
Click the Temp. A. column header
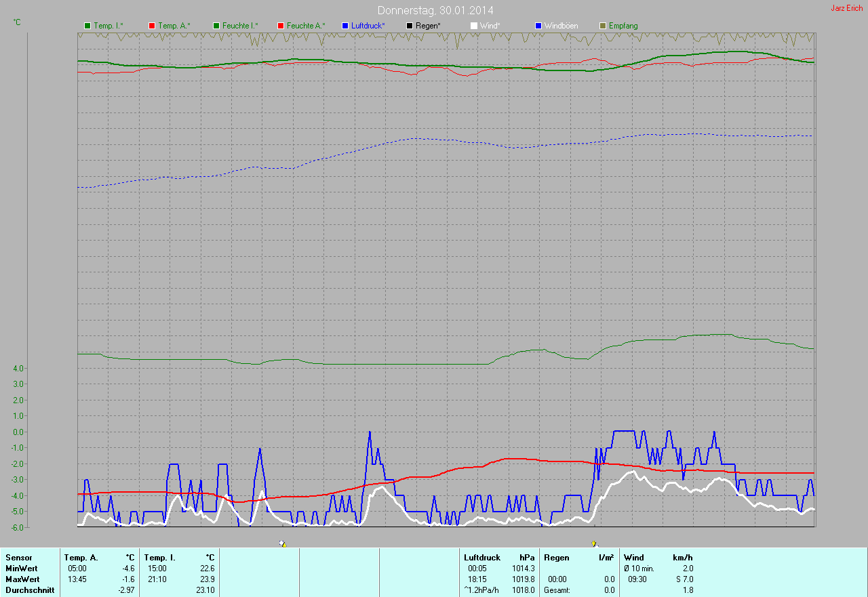click(81, 558)
